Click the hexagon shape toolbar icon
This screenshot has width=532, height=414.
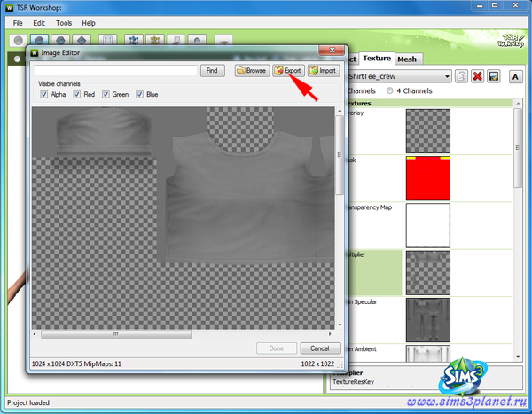pyautogui.click(x=60, y=41)
